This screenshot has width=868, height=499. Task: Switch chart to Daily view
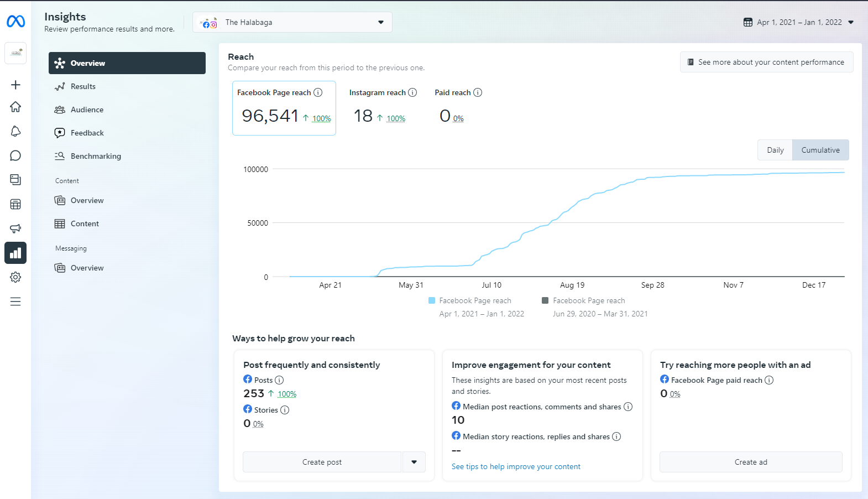point(775,150)
